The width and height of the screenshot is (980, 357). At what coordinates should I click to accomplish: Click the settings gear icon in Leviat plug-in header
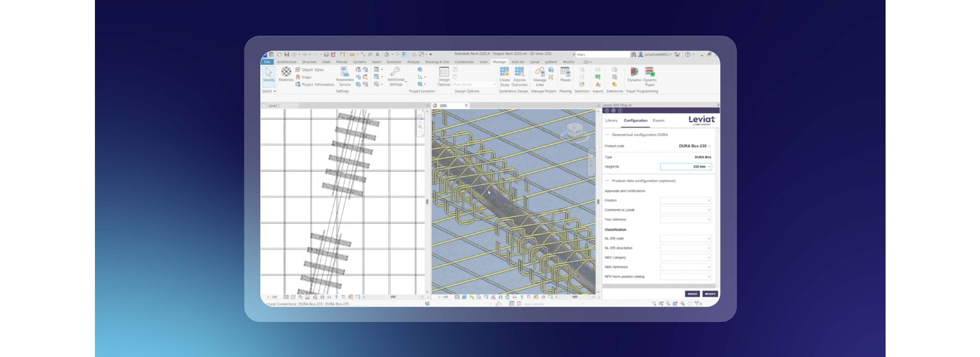(614, 110)
